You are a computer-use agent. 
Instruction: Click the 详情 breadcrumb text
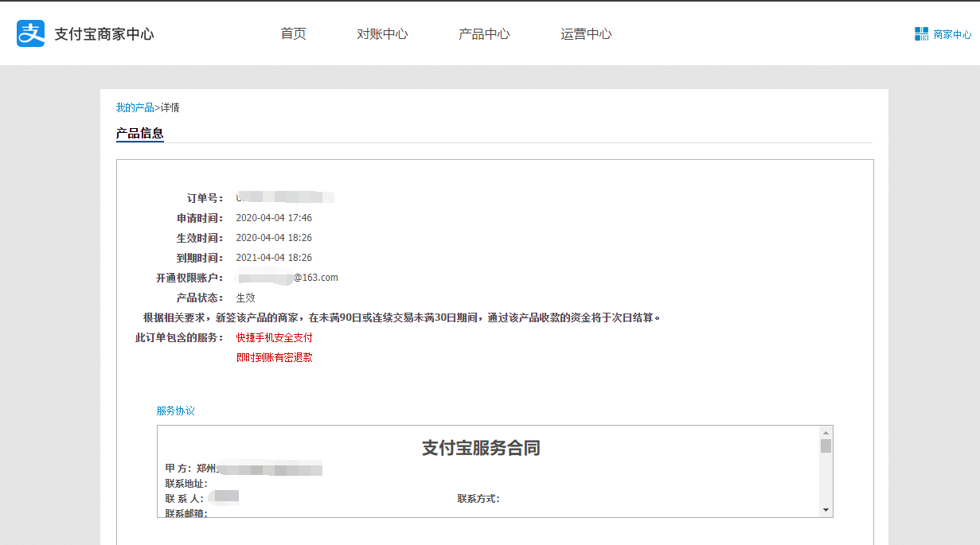tap(170, 107)
